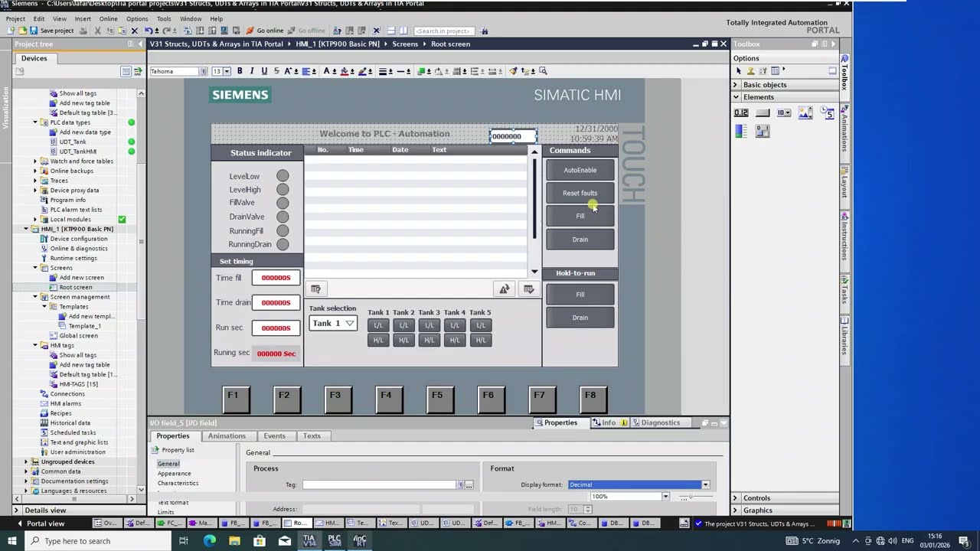Click the Search in project field
Viewport: 980px width, 551px height.
tap(444, 31)
